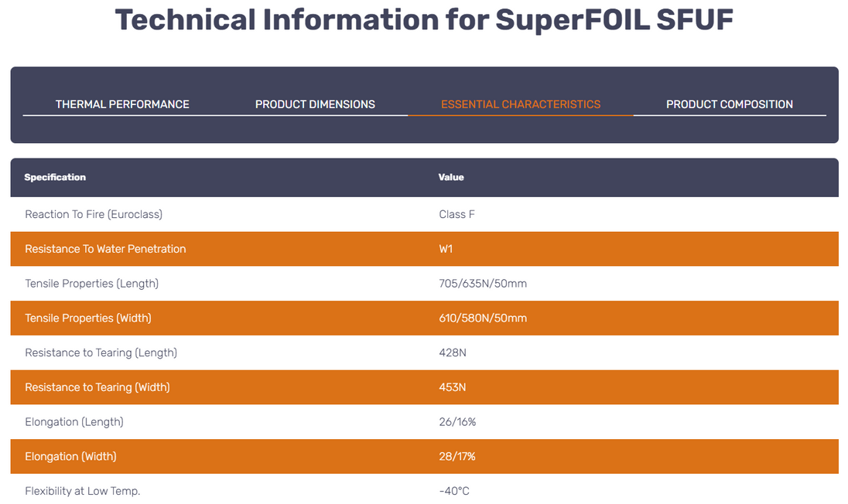This screenshot has width=848, height=504.
Task: Select the Resistance to Tearing (Length) label
Action: [x=101, y=352]
